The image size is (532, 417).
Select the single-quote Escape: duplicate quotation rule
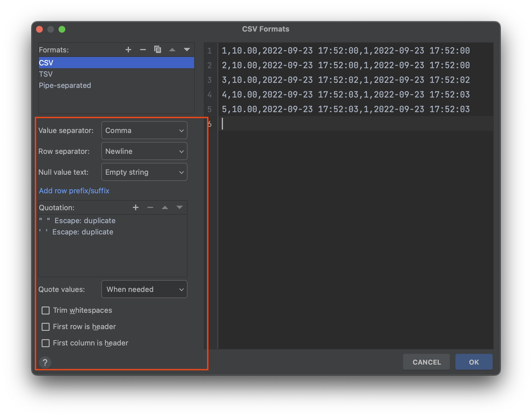click(x=113, y=232)
